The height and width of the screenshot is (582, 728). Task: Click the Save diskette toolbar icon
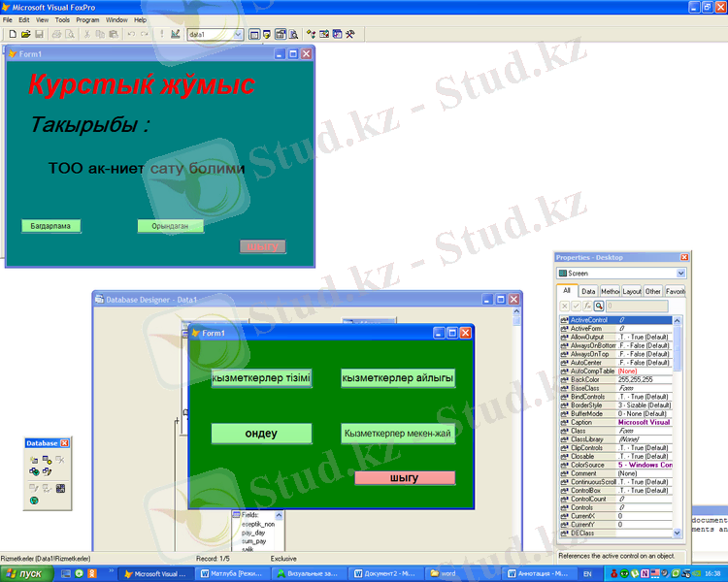[40, 34]
